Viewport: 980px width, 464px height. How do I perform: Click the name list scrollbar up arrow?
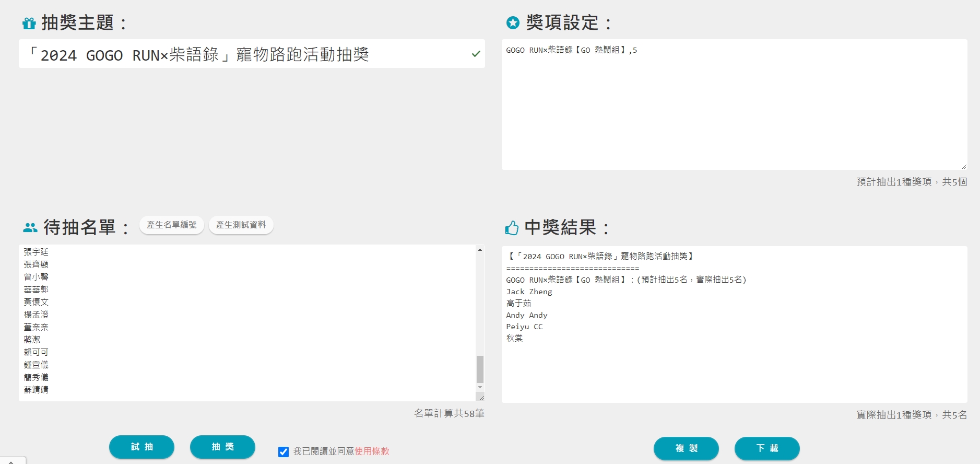(480, 250)
